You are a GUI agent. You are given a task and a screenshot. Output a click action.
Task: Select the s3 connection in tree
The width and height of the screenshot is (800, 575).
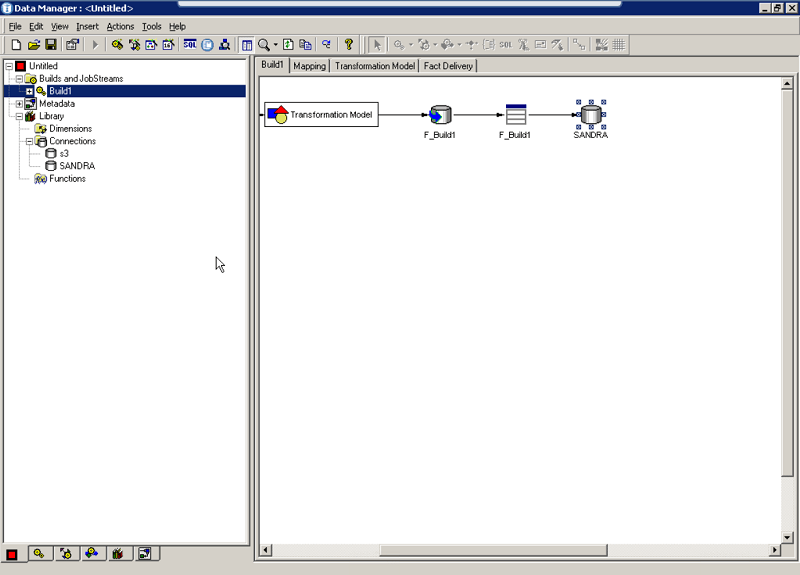coord(63,154)
